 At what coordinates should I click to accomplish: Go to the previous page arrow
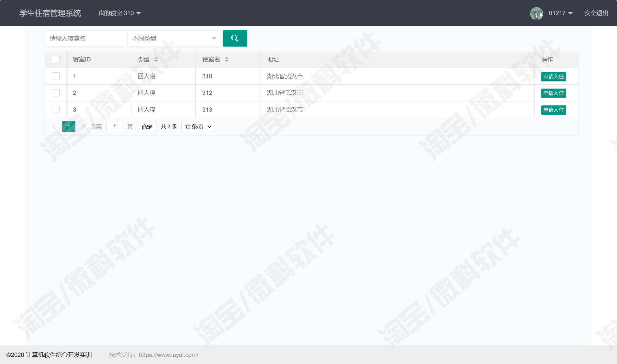(54, 127)
